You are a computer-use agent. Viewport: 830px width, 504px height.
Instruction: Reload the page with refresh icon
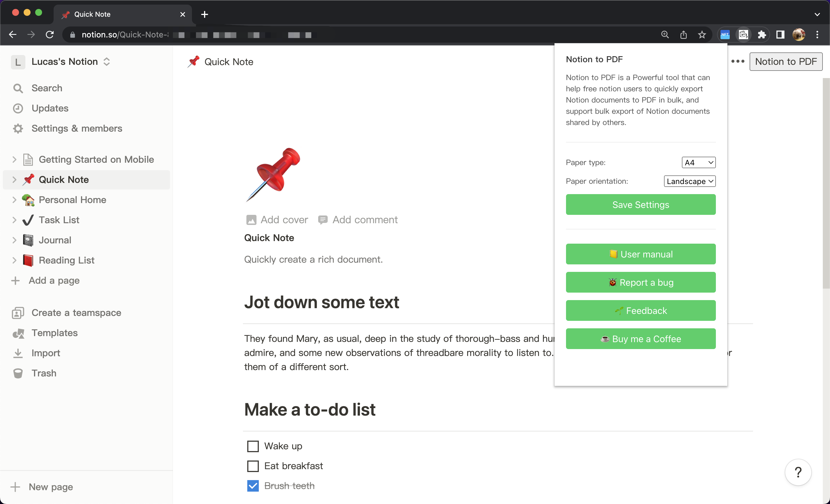point(50,35)
